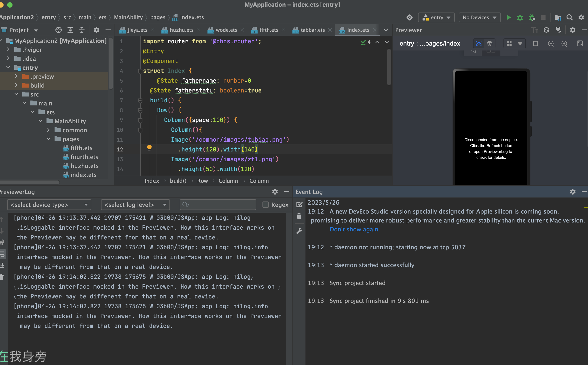The width and height of the screenshot is (588, 365).
Task: Open Event Log wrench settings icon
Action: coord(299,231)
